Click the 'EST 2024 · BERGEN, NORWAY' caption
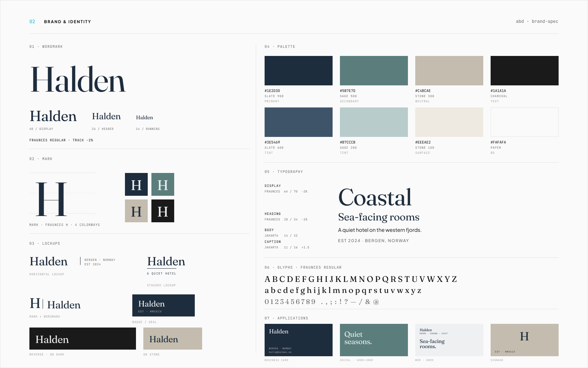The image size is (588, 368). pyautogui.click(x=373, y=241)
